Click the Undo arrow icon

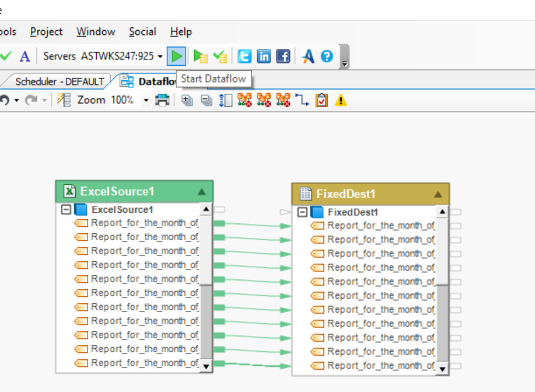(x=5, y=100)
